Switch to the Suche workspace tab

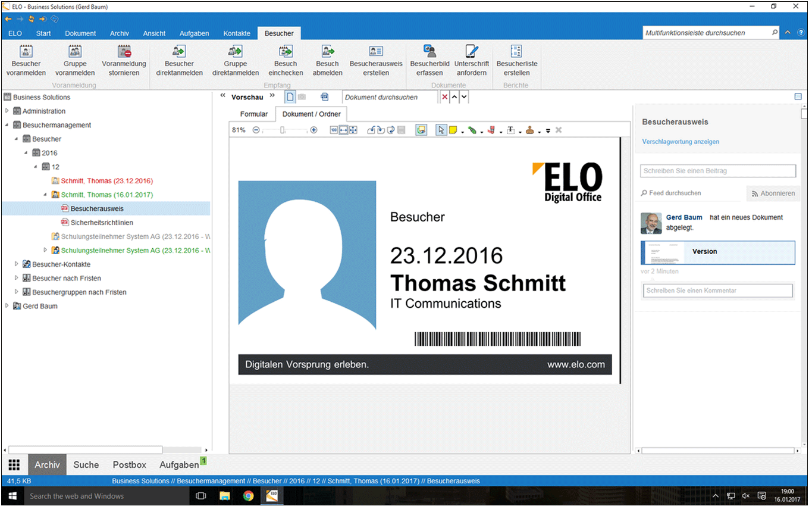[x=86, y=465]
